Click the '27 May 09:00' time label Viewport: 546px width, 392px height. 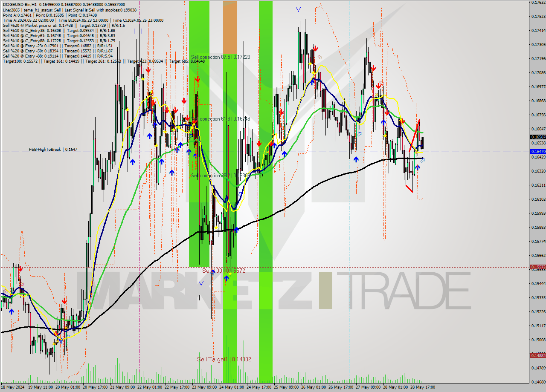click(x=369, y=387)
